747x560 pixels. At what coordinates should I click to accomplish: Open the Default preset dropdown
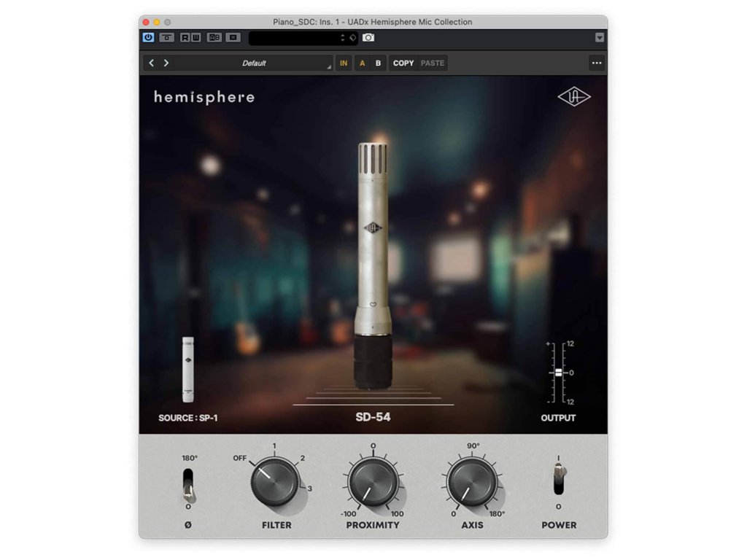point(254,63)
